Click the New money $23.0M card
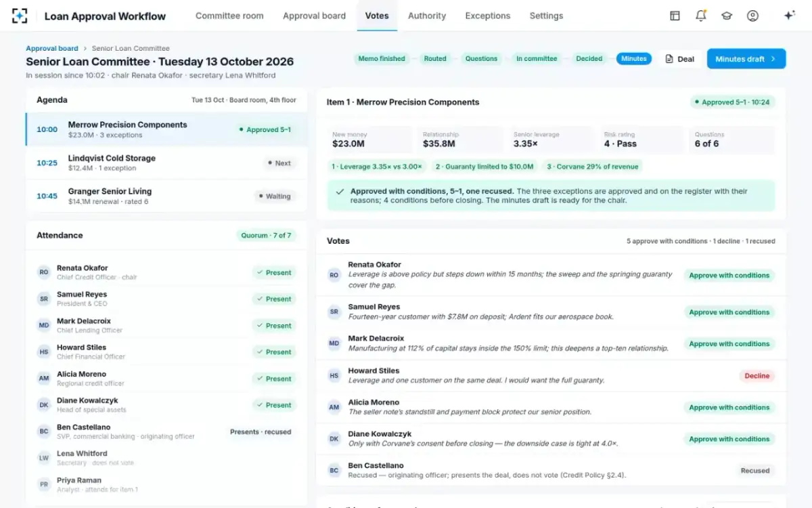 point(369,140)
